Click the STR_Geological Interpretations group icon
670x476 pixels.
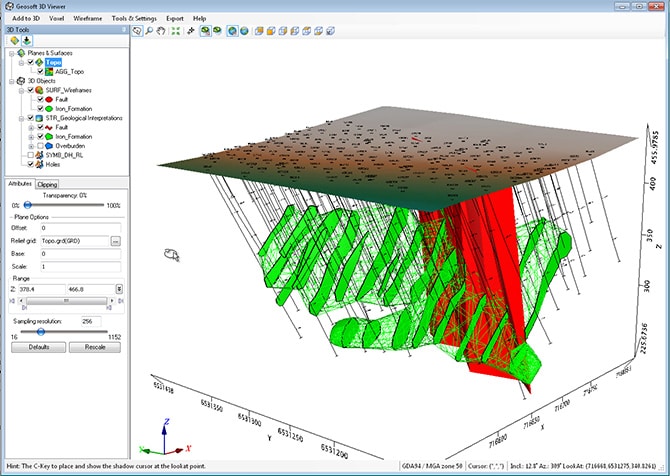39,118
